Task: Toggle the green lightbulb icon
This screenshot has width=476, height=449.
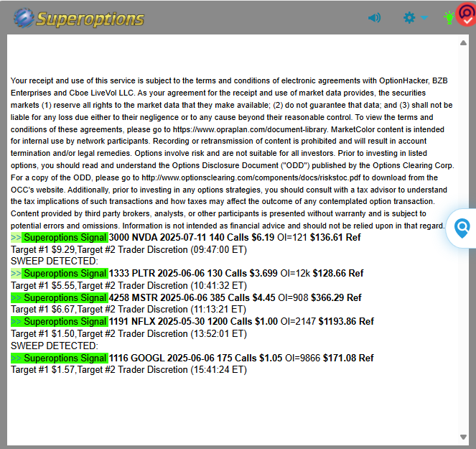Action: click(449, 18)
